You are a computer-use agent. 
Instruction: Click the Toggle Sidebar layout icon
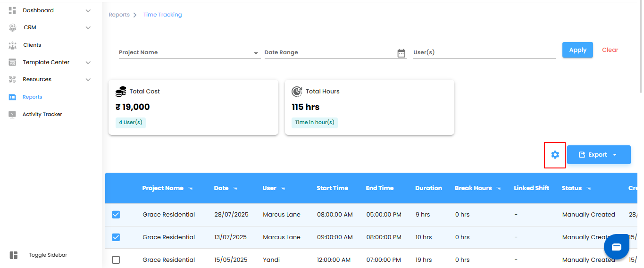pos(14,255)
